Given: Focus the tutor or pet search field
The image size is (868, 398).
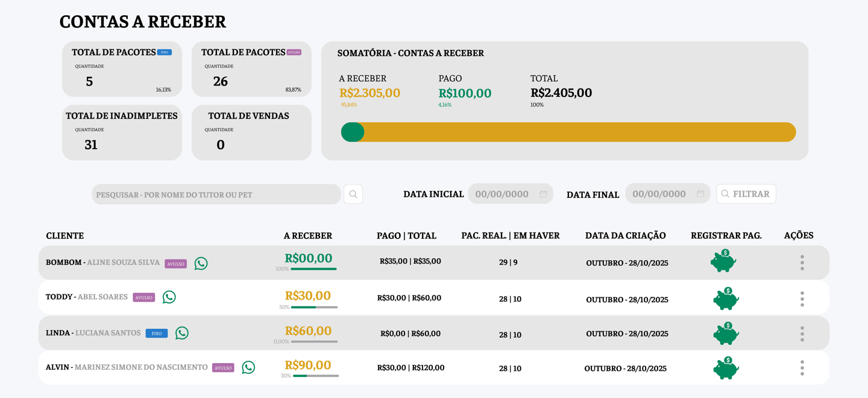Looking at the screenshot, I should (x=216, y=194).
